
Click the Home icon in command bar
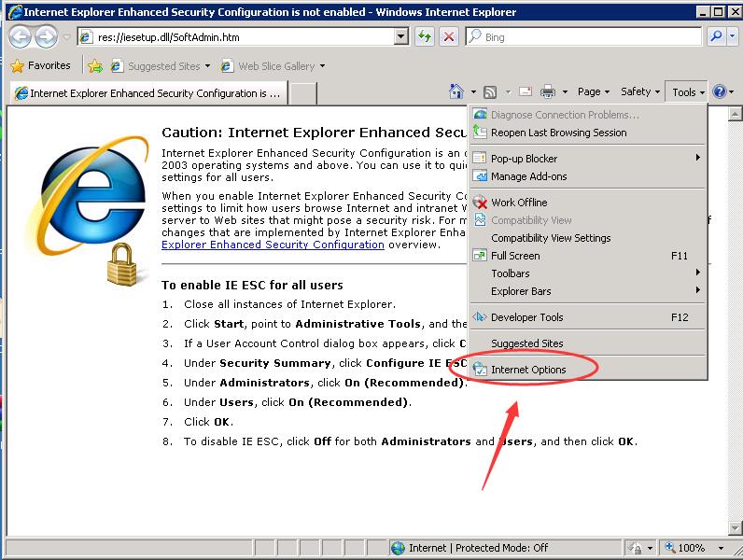tap(456, 91)
